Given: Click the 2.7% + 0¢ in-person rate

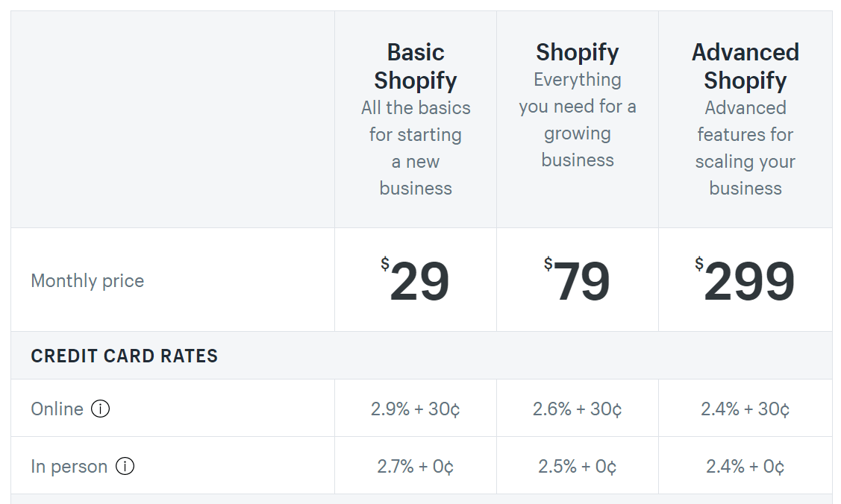Looking at the screenshot, I should [x=416, y=467].
